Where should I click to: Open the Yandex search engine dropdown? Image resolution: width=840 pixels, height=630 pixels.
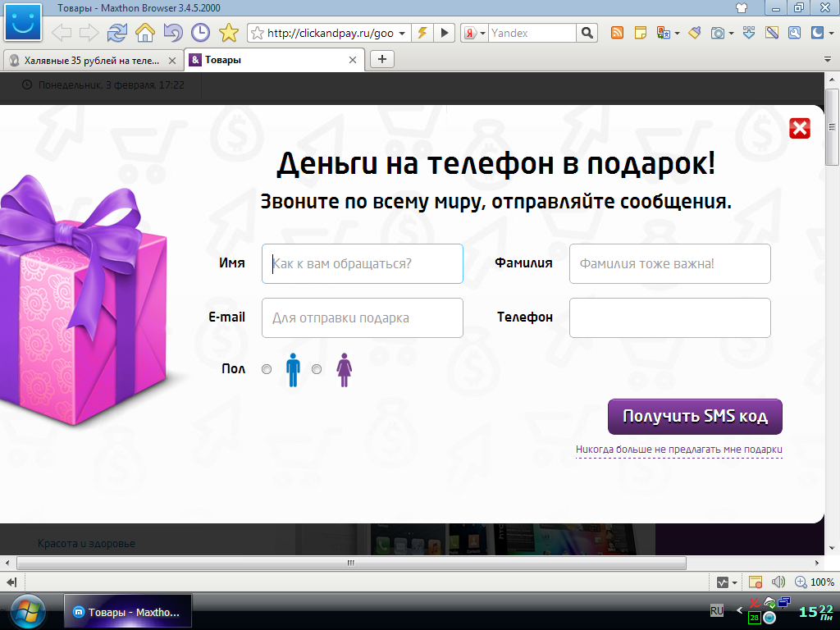482,34
